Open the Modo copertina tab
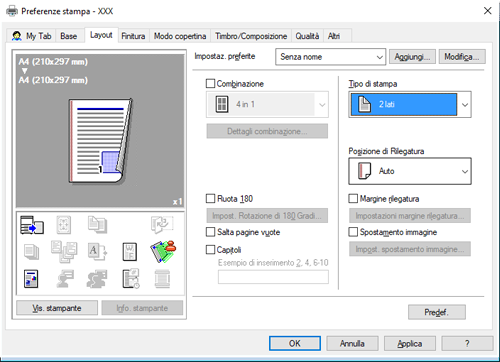Viewport: 500px width, 362px height. click(180, 36)
